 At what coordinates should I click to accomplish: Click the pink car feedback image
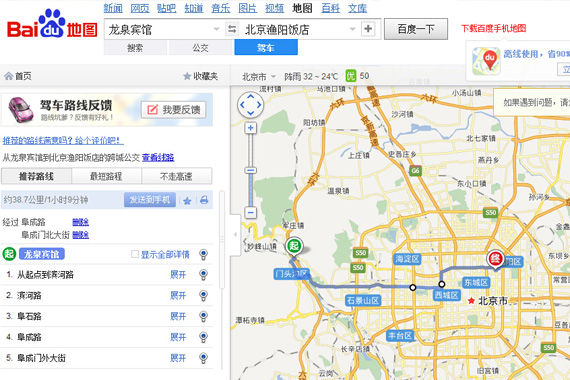(x=21, y=109)
